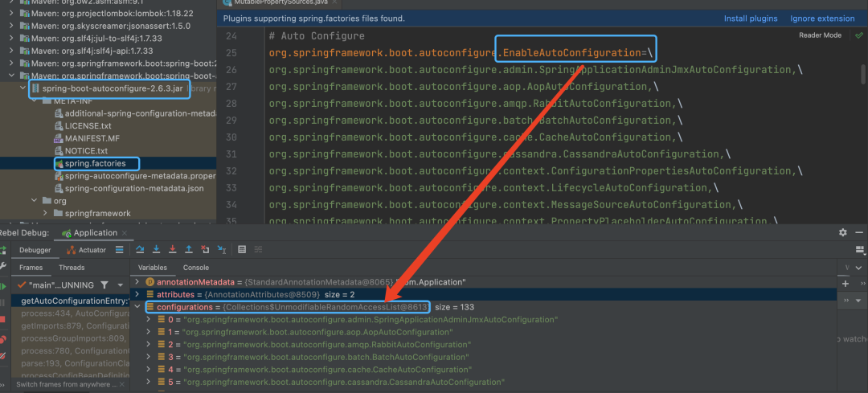Expand configurations element 3 BatchAutoConfiguration
This screenshot has width=868, height=393.
pyautogui.click(x=149, y=357)
